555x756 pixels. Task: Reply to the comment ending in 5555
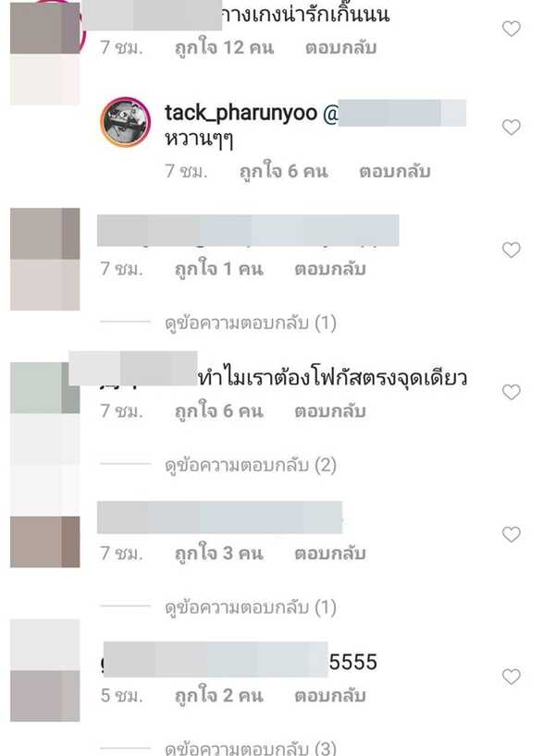(330, 695)
